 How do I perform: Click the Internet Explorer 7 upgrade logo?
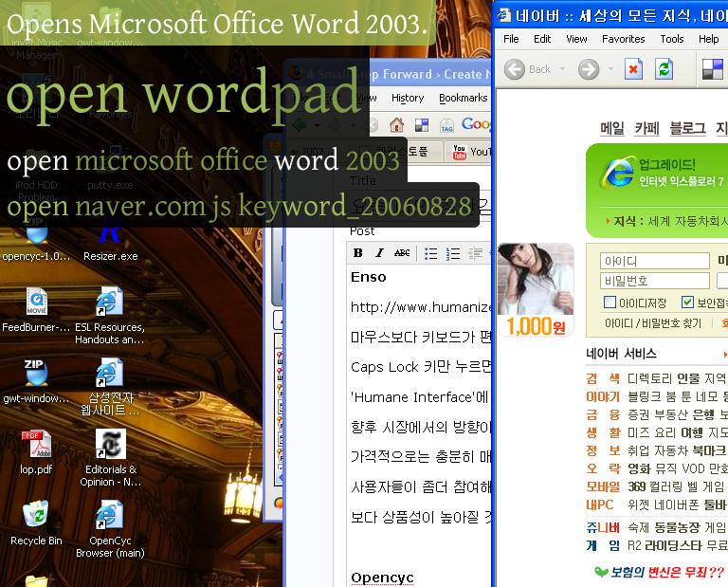(x=617, y=172)
